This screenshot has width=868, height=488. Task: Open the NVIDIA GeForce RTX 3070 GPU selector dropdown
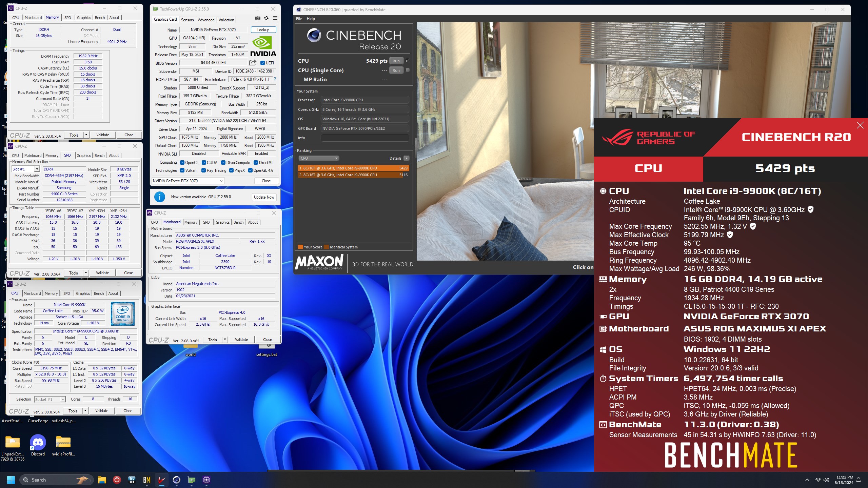pyautogui.click(x=188, y=181)
